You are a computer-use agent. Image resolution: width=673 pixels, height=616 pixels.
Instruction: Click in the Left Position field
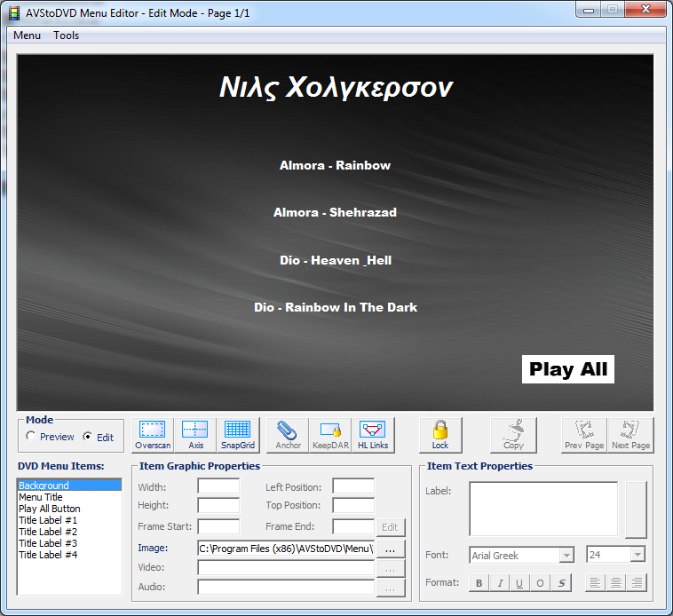tap(353, 486)
